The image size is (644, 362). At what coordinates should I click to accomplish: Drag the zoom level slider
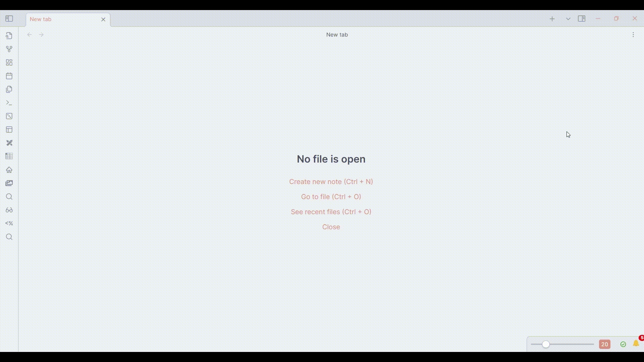pyautogui.click(x=545, y=344)
